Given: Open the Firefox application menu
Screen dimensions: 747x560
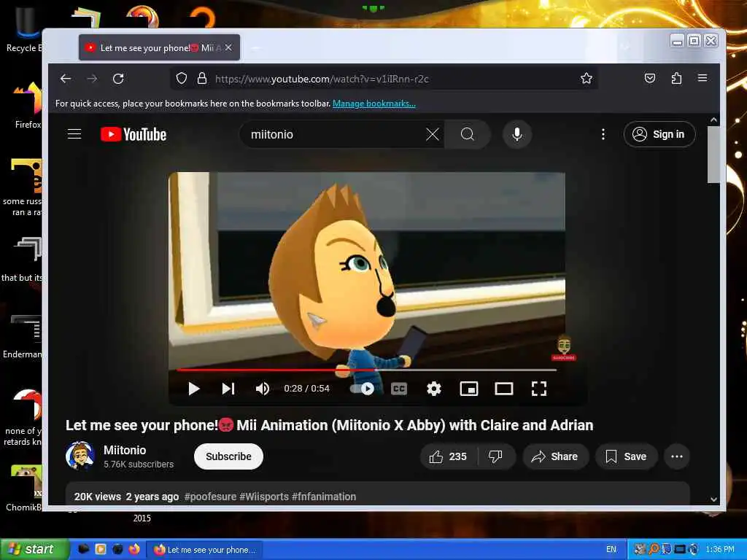Looking at the screenshot, I should pyautogui.click(x=703, y=78).
